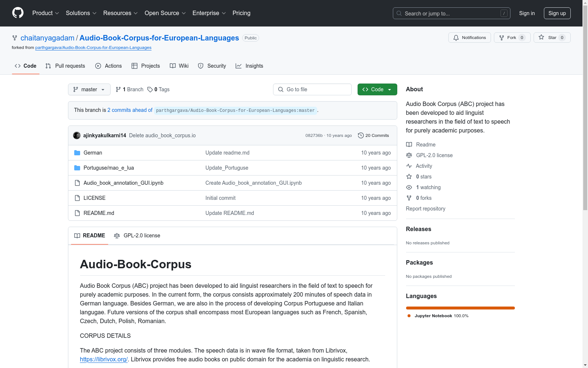
Task: Click the notifications bell icon
Action: (x=456, y=38)
